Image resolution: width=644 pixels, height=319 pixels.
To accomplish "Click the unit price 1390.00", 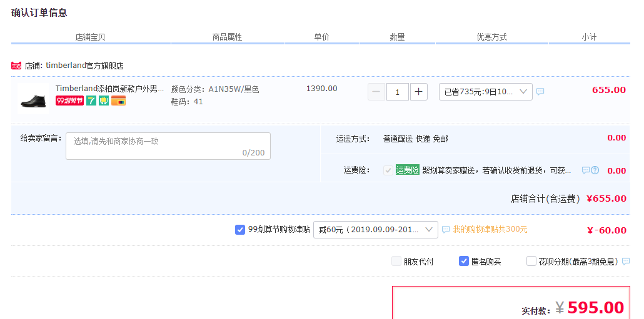I will click(321, 89).
